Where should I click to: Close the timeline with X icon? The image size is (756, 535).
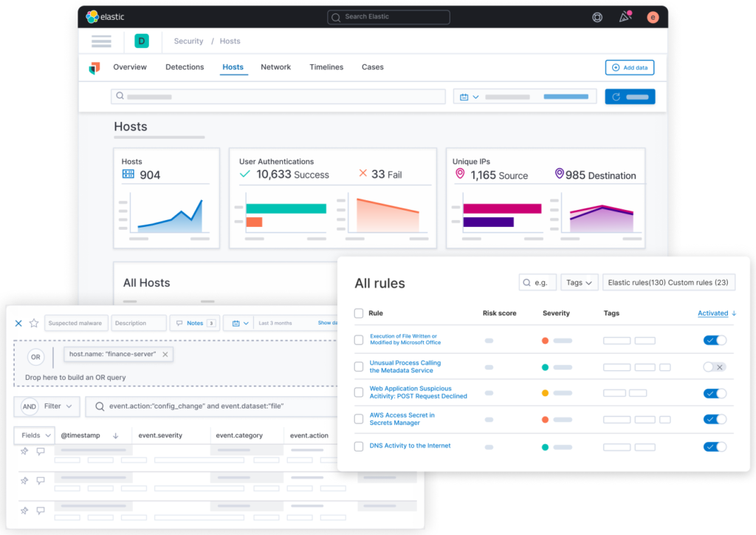pyautogui.click(x=19, y=323)
